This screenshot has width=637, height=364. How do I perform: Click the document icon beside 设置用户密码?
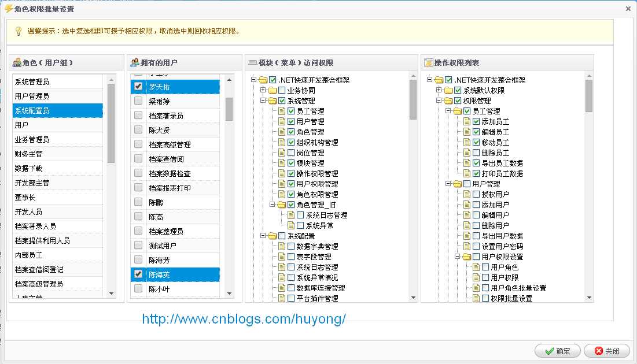pyautogui.click(x=467, y=246)
